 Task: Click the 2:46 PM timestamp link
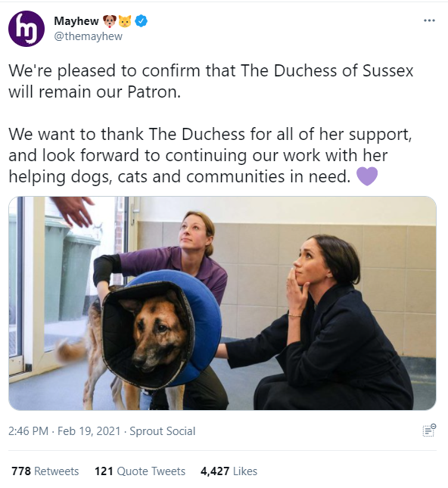(x=28, y=431)
